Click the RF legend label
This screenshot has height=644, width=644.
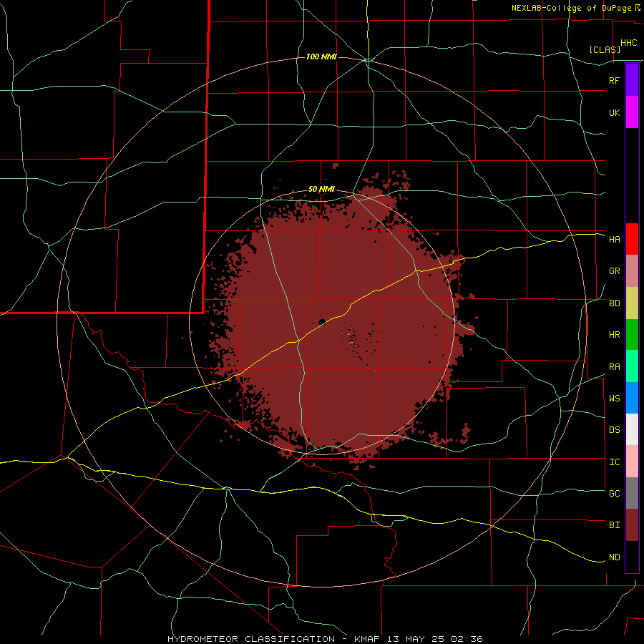click(x=614, y=80)
